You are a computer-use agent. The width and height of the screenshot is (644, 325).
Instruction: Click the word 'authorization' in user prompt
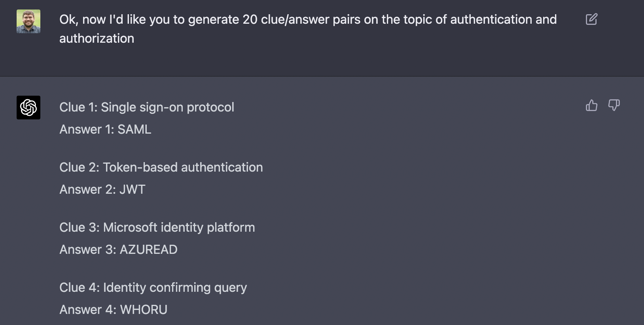coord(97,38)
